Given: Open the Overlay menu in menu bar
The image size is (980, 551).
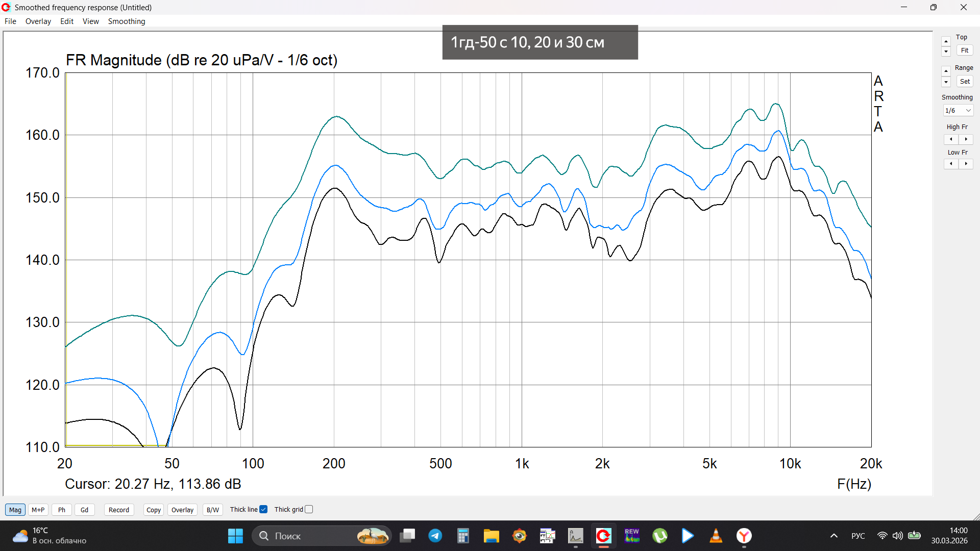Looking at the screenshot, I should [x=38, y=21].
